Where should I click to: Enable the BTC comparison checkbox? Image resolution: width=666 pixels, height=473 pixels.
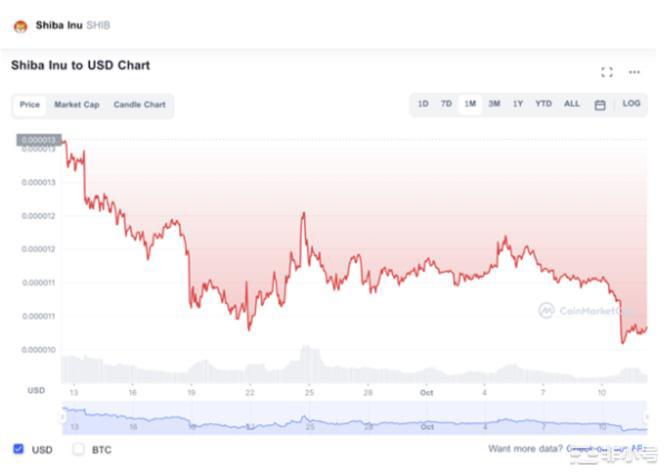pyautogui.click(x=79, y=449)
